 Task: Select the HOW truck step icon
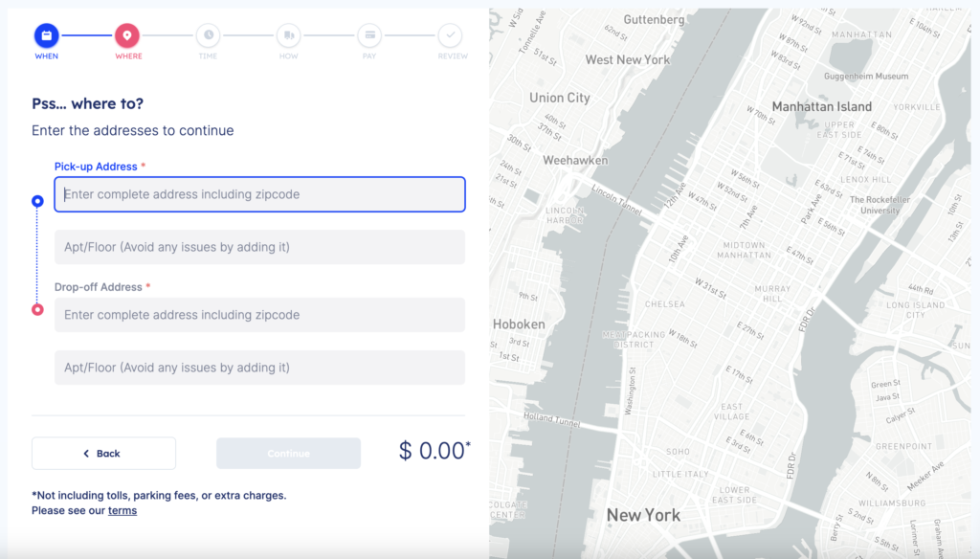point(289,35)
